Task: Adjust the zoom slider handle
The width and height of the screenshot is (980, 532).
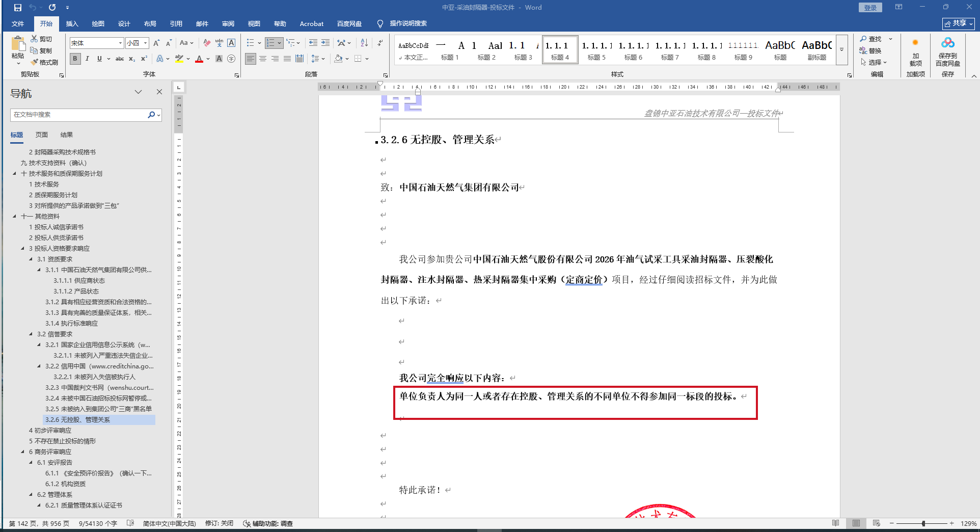Action: point(923,523)
